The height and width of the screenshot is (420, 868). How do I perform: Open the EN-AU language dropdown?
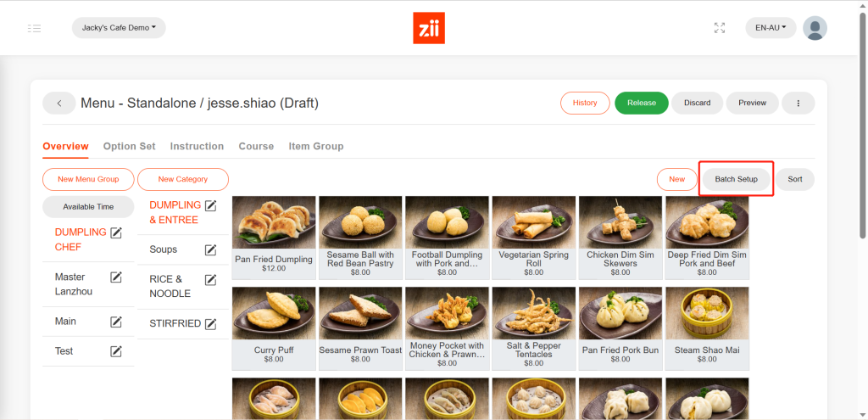click(x=771, y=28)
